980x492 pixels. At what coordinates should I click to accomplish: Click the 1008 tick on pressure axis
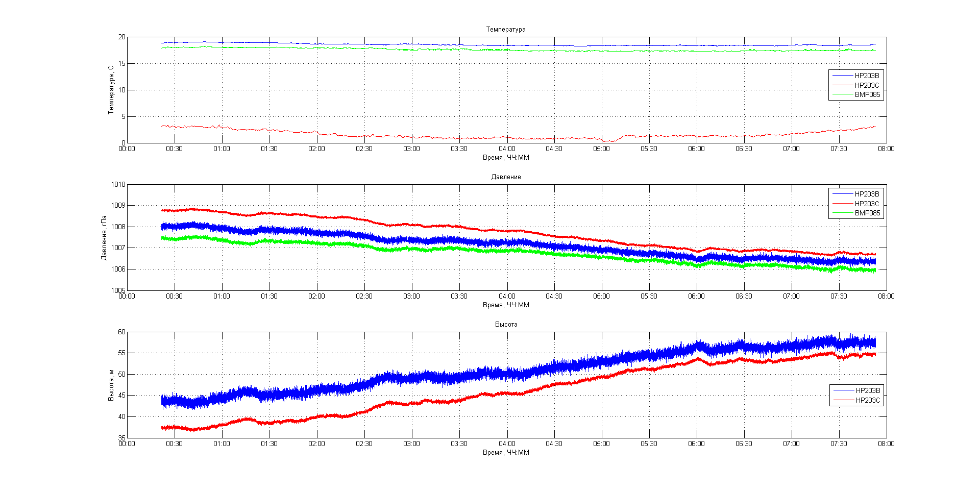pos(118,227)
